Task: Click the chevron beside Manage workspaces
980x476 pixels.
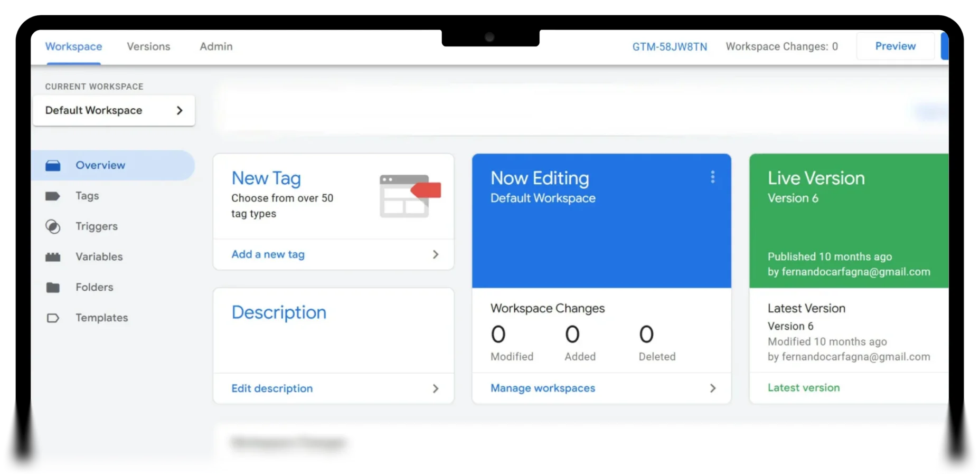Action: (712, 388)
